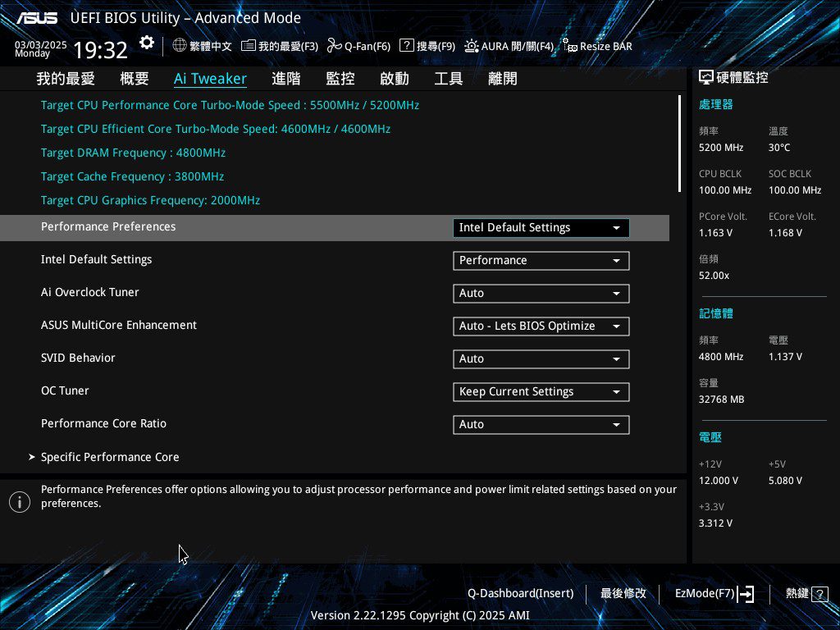Switch to the 啟動 tab
Image resolution: width=840 pixels, height=630 pixels.
pyautogui.click(x=395, y=79)
